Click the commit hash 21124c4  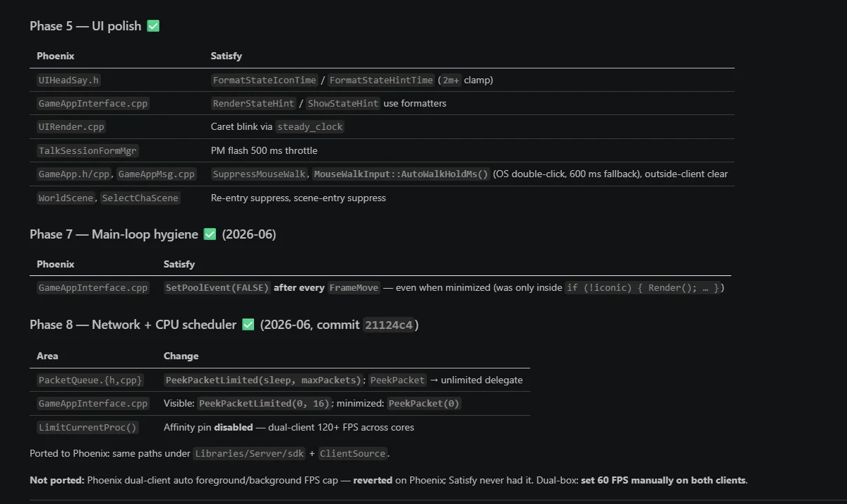388,325
